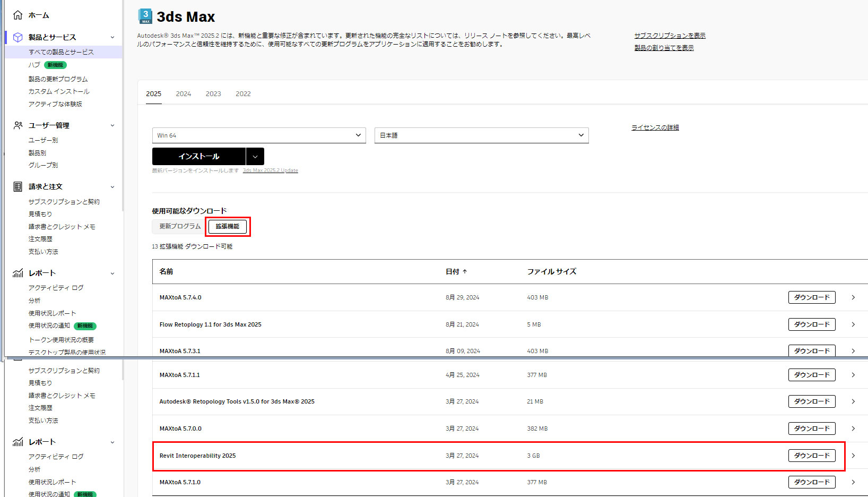Viewport: 868px width, 497px height.
Task: Open the install options arrow dropdown
Action: pyautogui.click(x=255, y=157)
